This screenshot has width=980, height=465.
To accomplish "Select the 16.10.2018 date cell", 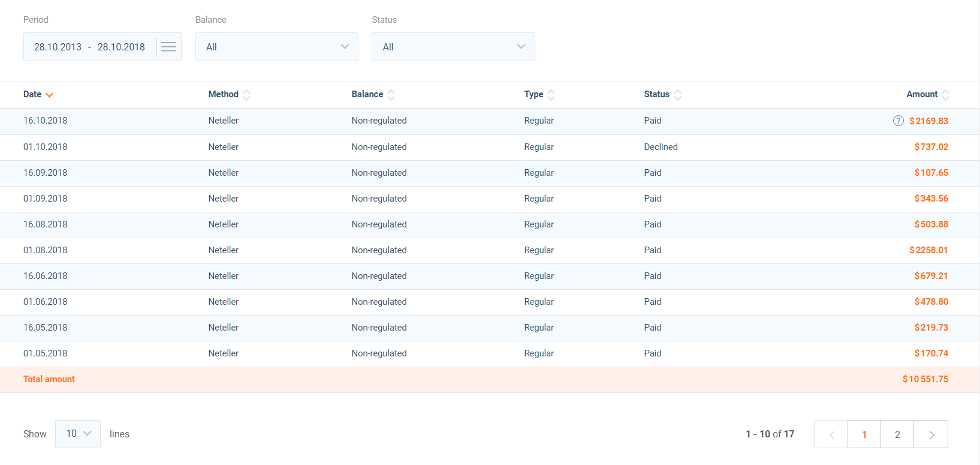I will (x=46, y=121).
